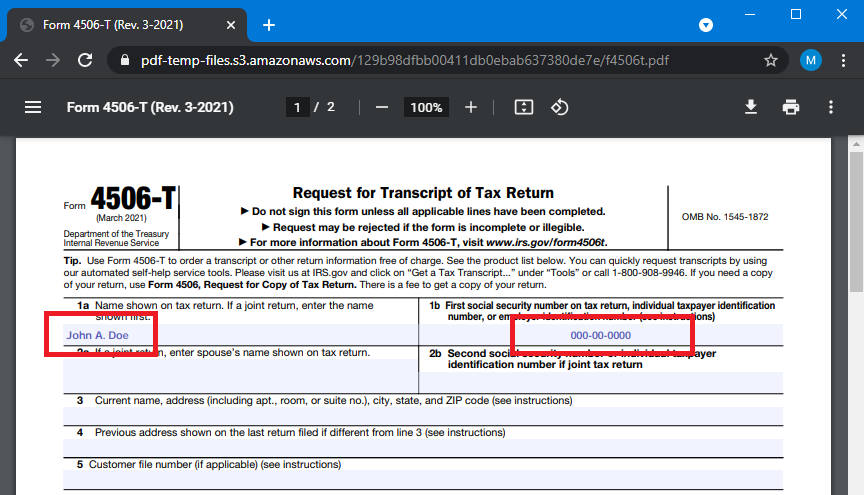Zoom in the PDF
Viewport: 864px width, 495px height.
tap(471, 107)
